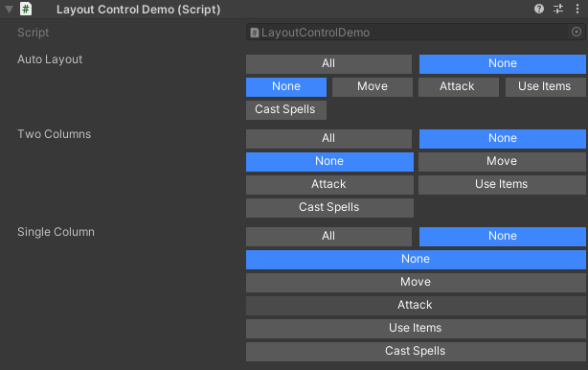588x370 pixels.
Task: Click the Auto Layout property label
Action: (50, 59)
